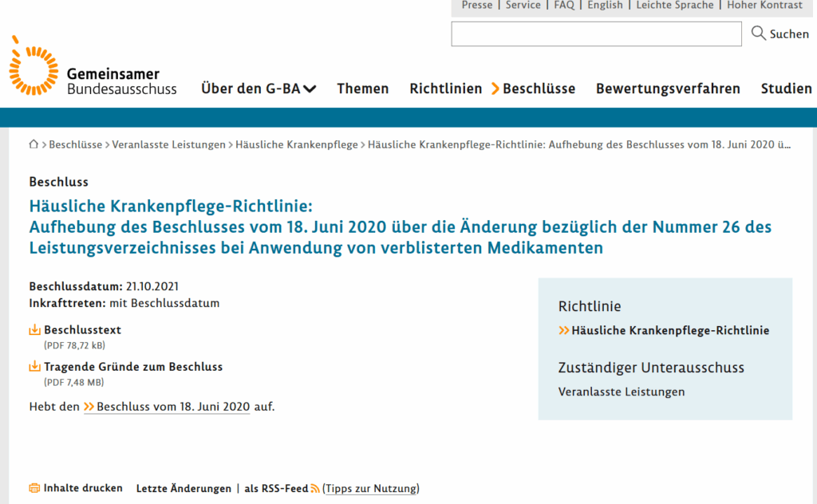Enable the Hoher Kontrast mode
The width and height of the screenshot is (817, 504).
pyautogui.click(x=764, y=6)
